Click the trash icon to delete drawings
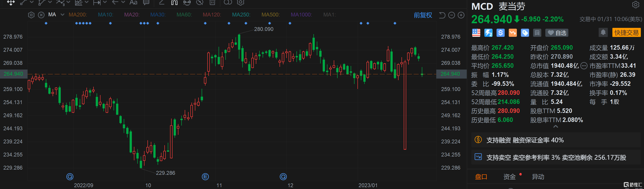The image size is (644, 189). pos(212,2)
